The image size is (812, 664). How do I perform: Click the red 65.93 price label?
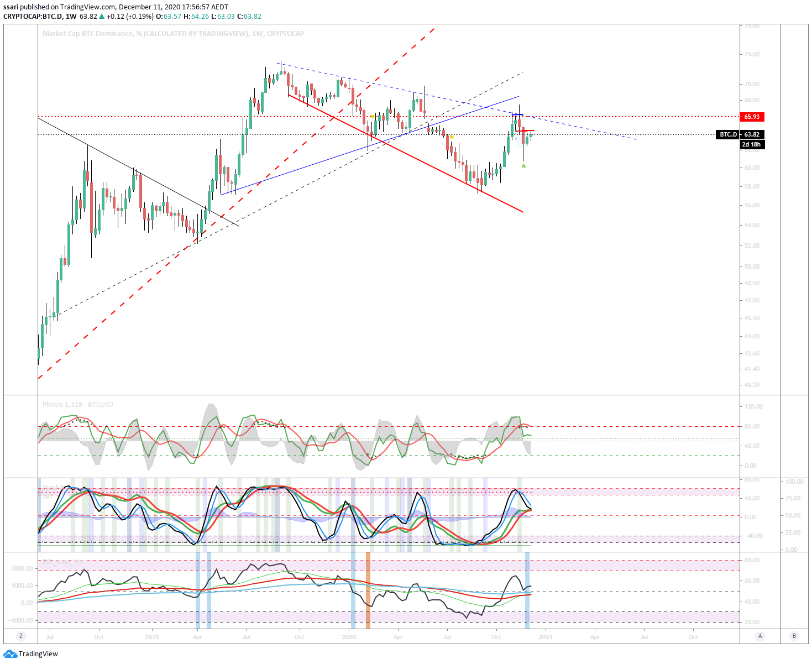point(752,117)
